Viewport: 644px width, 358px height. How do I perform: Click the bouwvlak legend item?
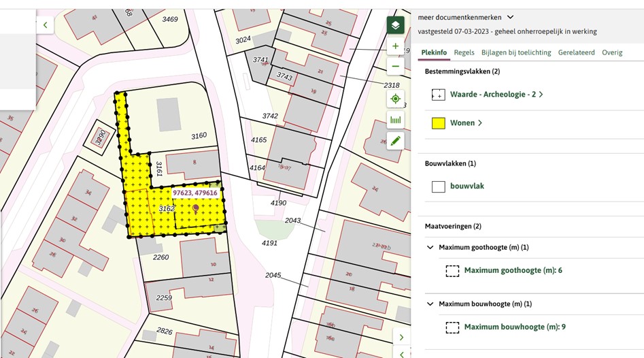467,186
